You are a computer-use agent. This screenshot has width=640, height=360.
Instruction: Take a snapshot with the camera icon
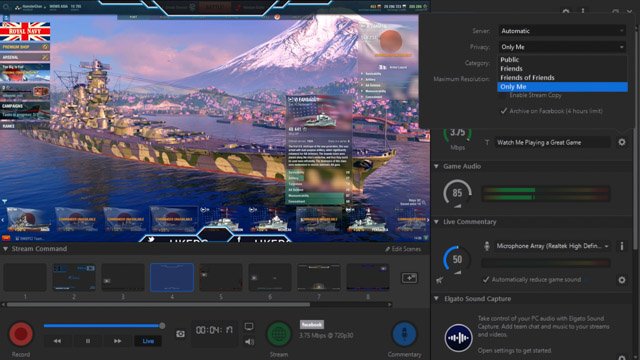180,334
